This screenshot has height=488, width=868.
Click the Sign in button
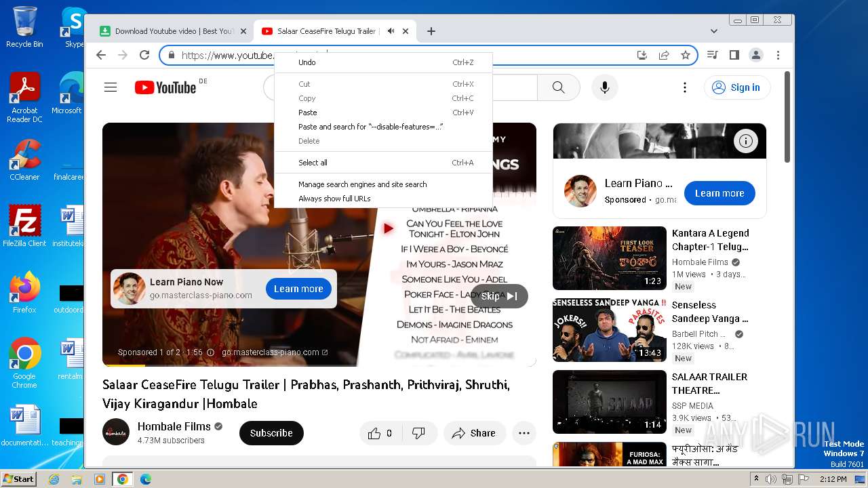click(x=738, y=87)
